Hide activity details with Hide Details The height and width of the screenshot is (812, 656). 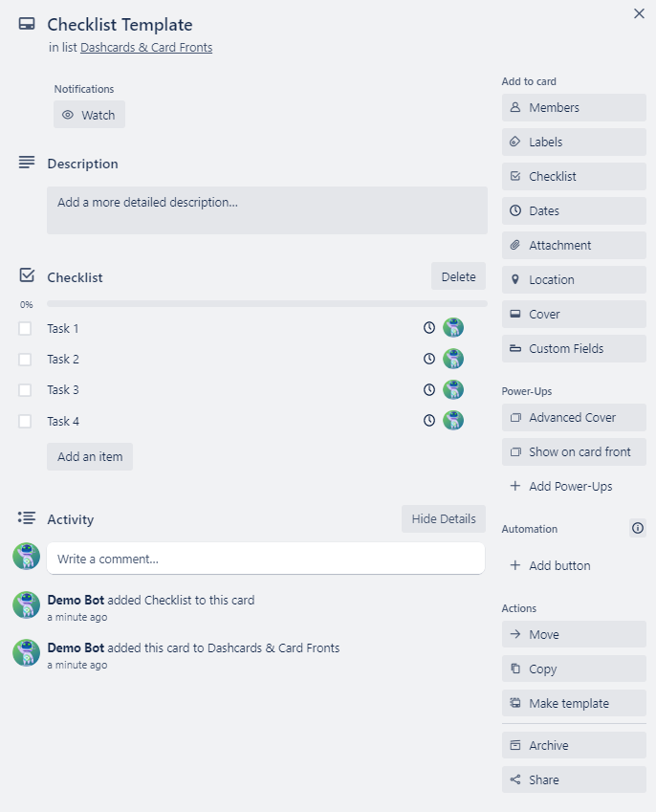(443, 518)
